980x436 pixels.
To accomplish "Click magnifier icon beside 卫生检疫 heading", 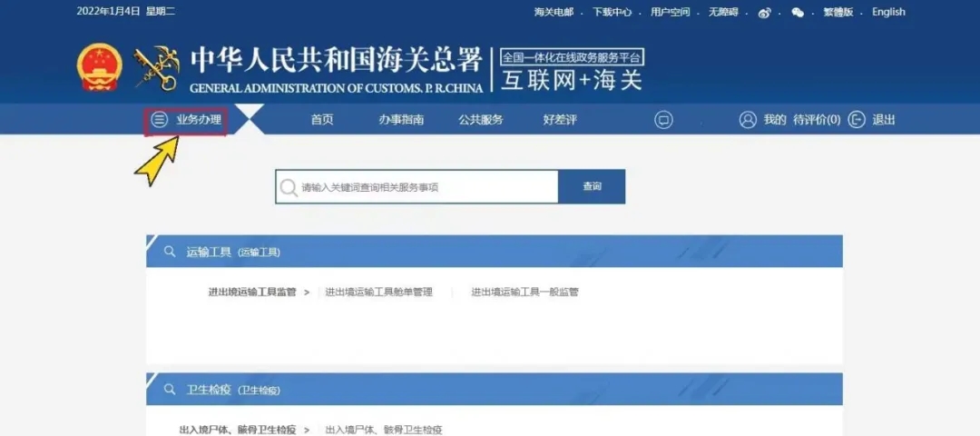I will pyautogui.click(x=170, y=389).
